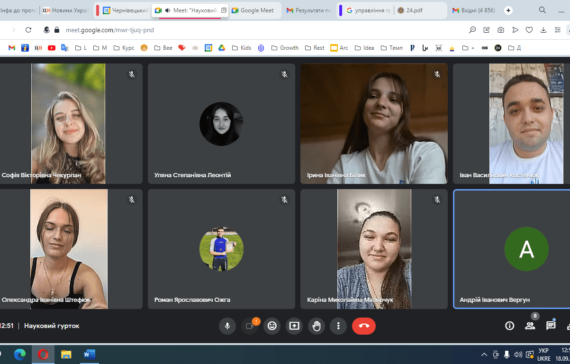Show the participants people panel
570x364 pixels.
[530, 326]
